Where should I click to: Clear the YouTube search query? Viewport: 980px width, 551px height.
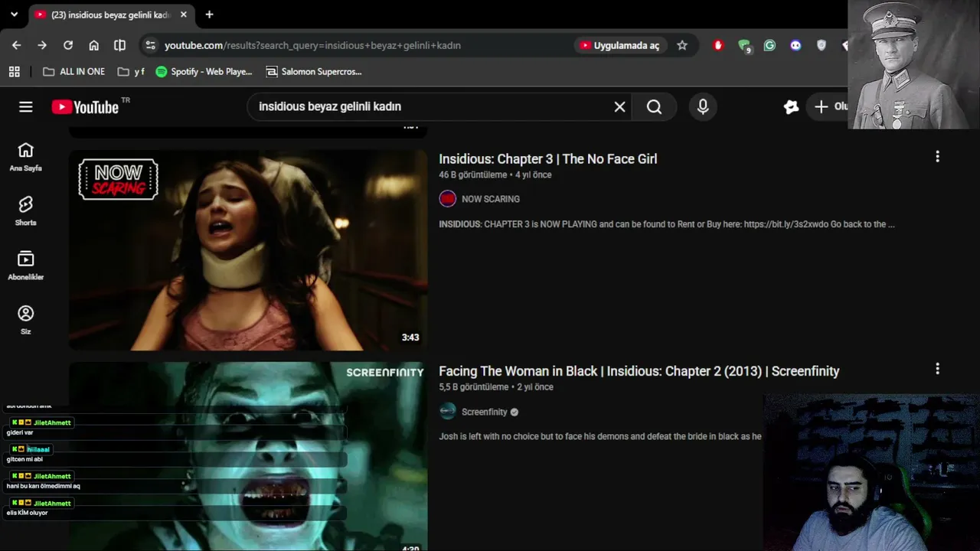(x=620, y=106)
